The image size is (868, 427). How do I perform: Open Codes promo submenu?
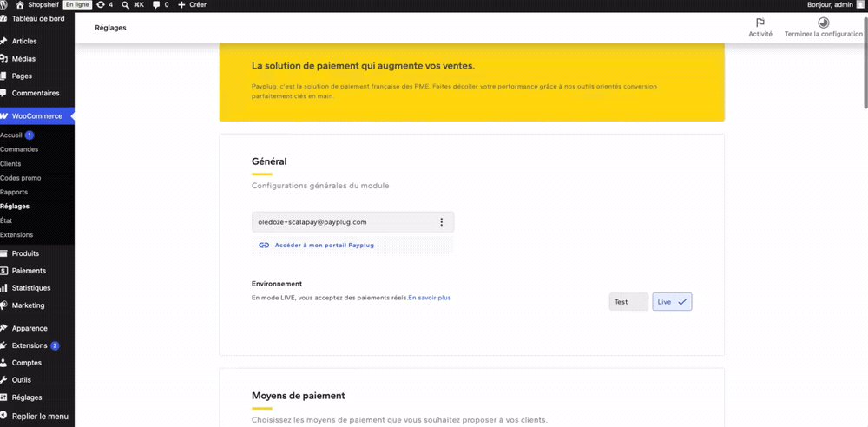coord(21,178)
